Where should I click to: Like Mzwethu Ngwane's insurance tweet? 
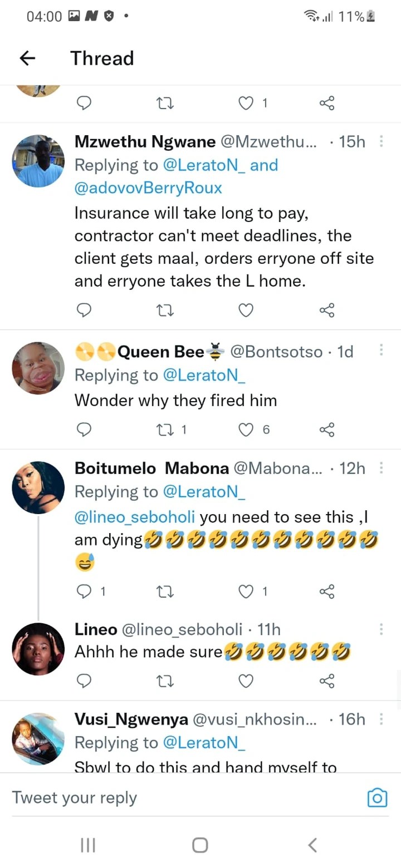pyautogui.click(x=246, y=310)
